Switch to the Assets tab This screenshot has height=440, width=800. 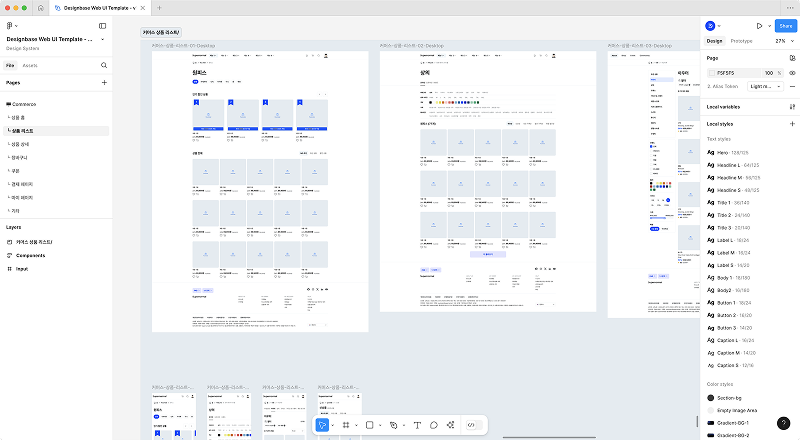[x=30, y=65]
